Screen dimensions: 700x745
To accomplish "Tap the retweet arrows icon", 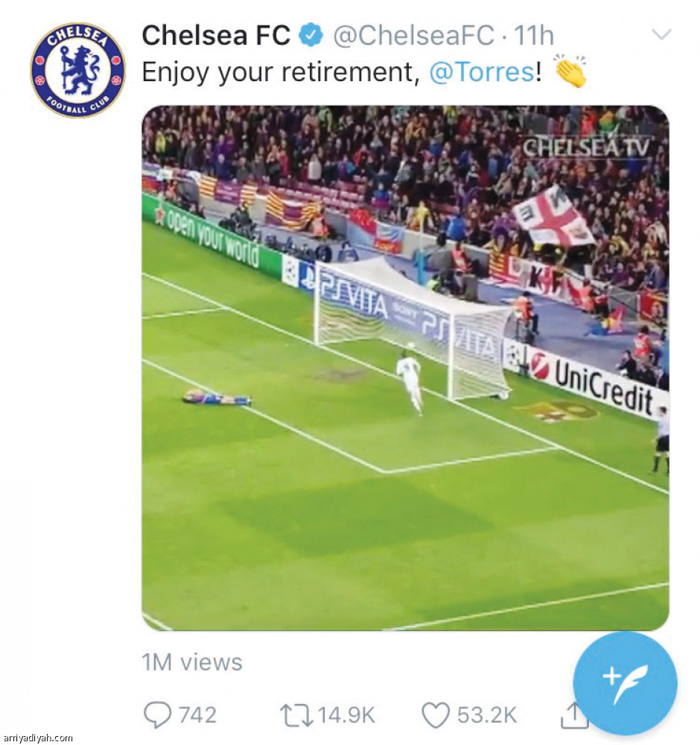I will click(x=296, y=716).
